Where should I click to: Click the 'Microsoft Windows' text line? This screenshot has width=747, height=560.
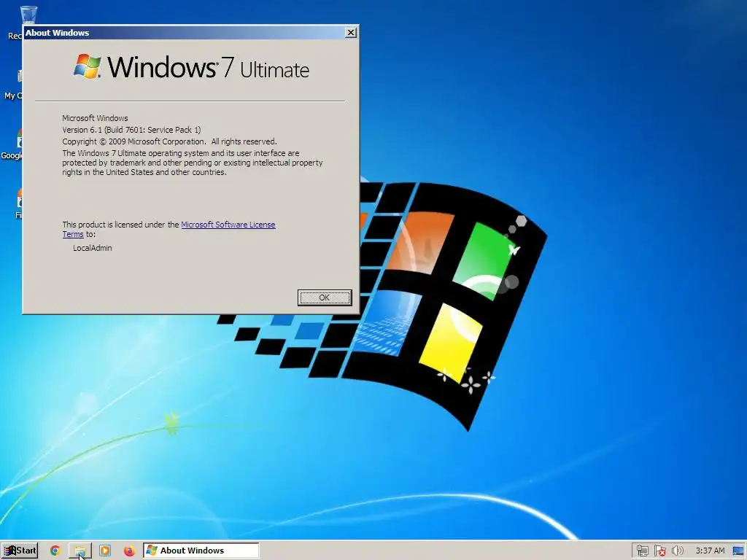click(x=95, y=118)
